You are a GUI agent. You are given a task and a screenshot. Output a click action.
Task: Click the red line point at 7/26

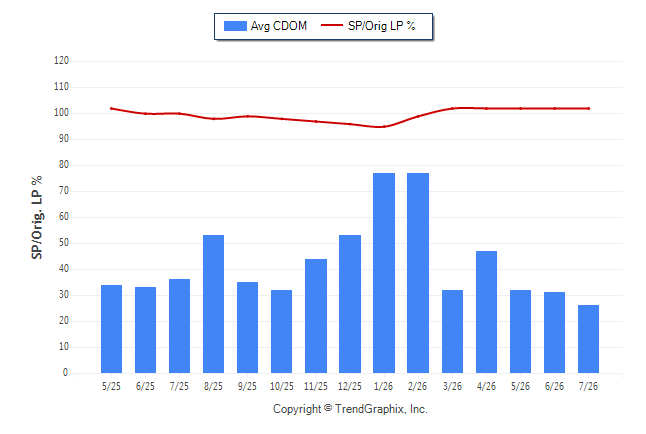click(x=589, y=108)
